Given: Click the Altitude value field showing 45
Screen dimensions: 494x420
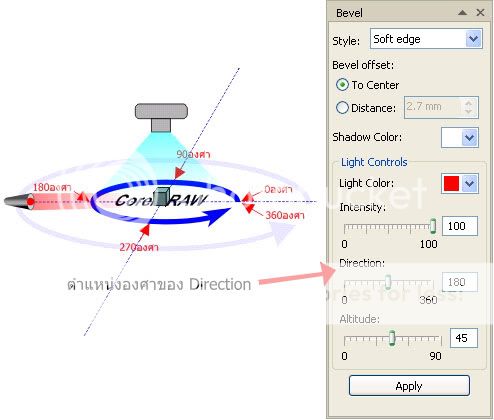Looking at the screenshot, I should coord(464,338).
